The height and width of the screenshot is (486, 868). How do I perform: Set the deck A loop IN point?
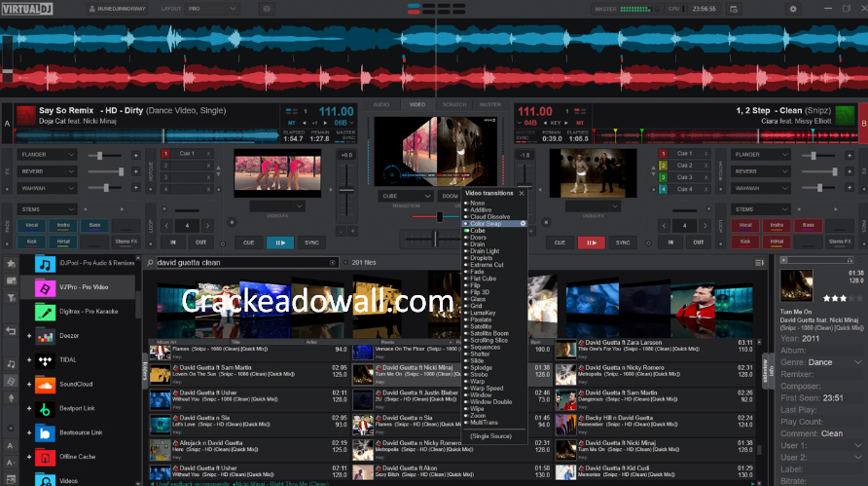(x=173, y=243)
